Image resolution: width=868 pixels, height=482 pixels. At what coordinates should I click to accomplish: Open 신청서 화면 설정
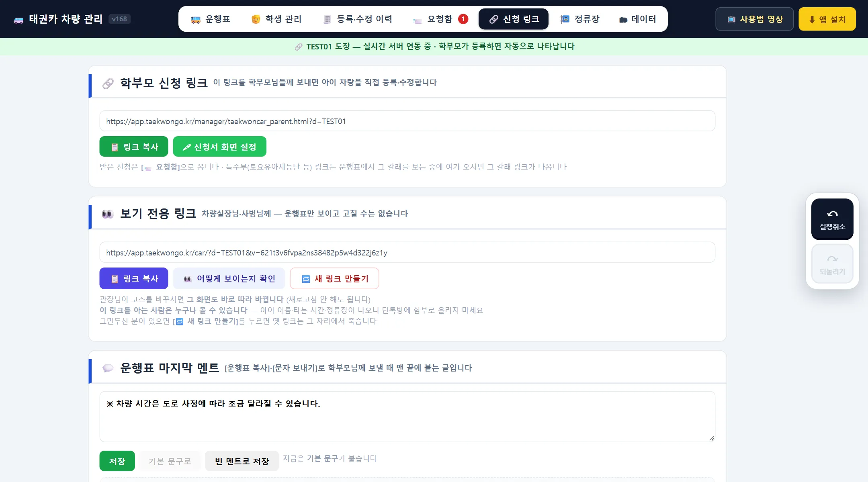point(219,147)
